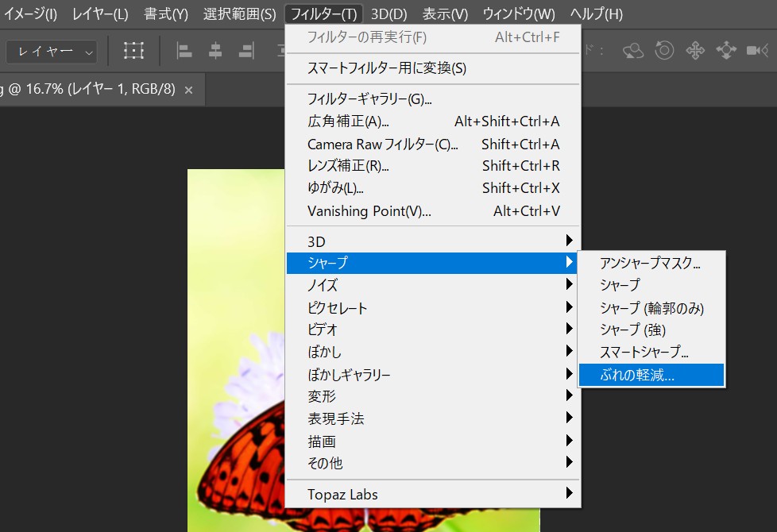The image size is (777, 532).
Task: Select アンシャープマスク menu entry
Action: (x=651, y=264)
